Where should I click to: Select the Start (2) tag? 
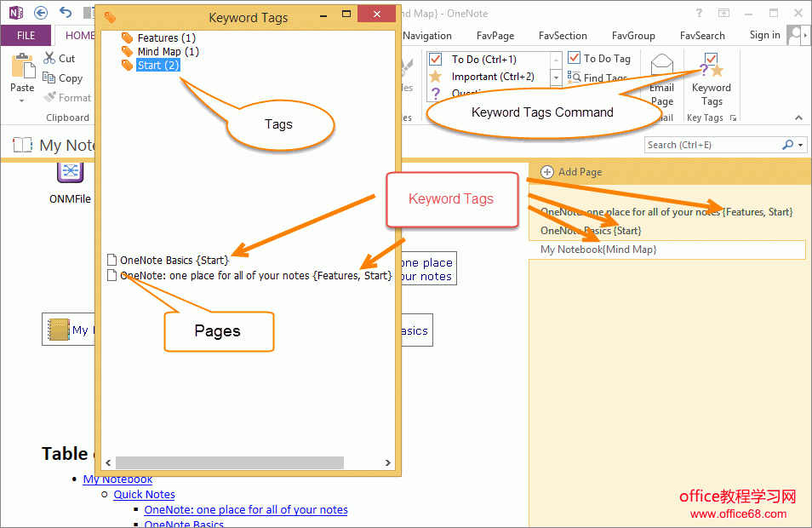pos(158,66)
